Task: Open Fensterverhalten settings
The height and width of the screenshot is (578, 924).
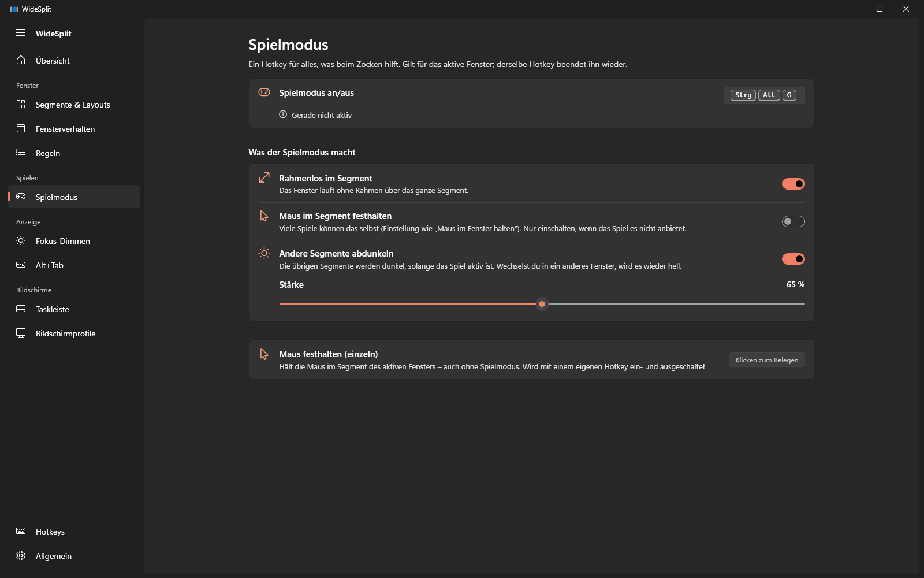Action: pyautogui.click(x=74, y=128)
